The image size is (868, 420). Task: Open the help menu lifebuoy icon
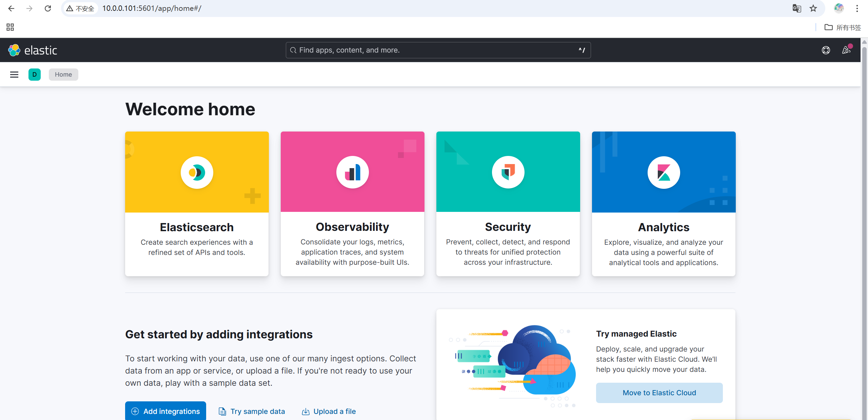pyautogui.click(x=826, y=50)
